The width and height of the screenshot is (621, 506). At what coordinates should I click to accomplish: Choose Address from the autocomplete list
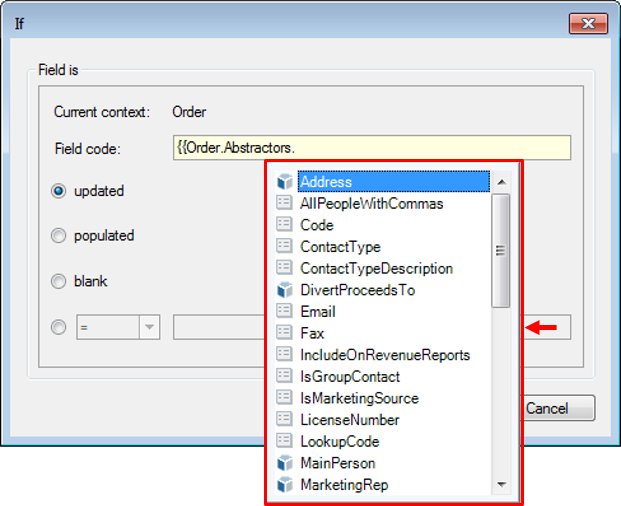(x=394, y=182)
